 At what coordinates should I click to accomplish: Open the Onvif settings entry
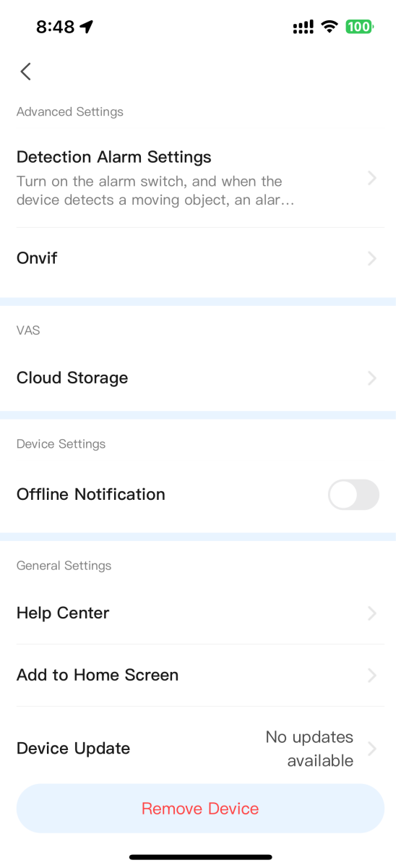(x=200, y=258)
